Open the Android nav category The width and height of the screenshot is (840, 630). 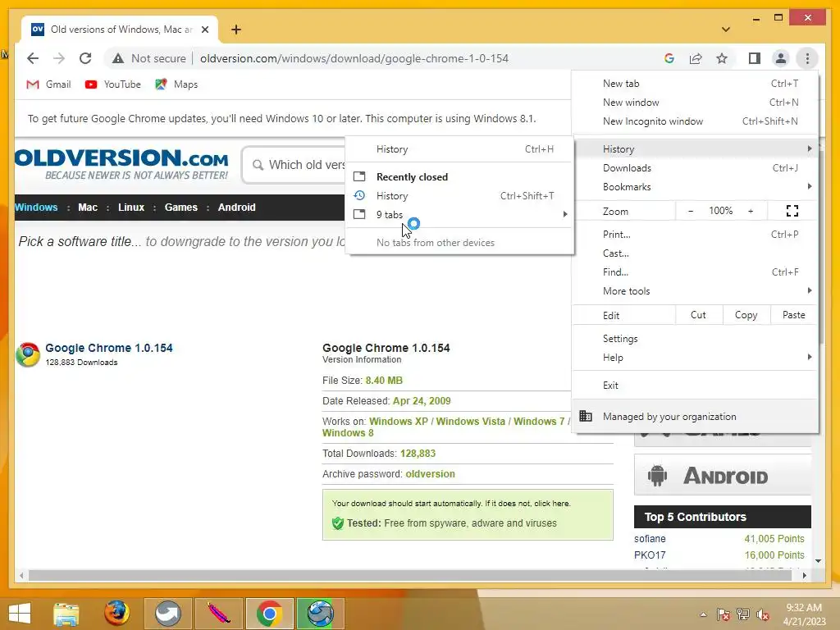tap(237, 208)
